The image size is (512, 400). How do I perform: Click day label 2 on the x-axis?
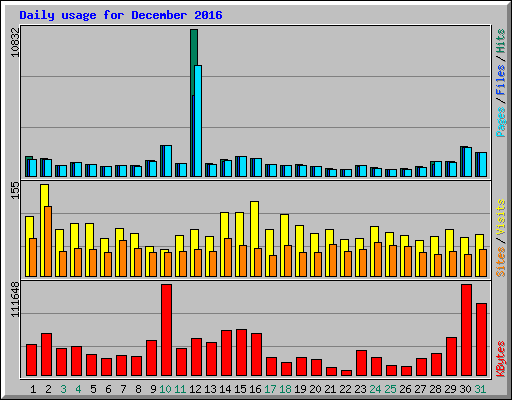click(x=48, y=389)
